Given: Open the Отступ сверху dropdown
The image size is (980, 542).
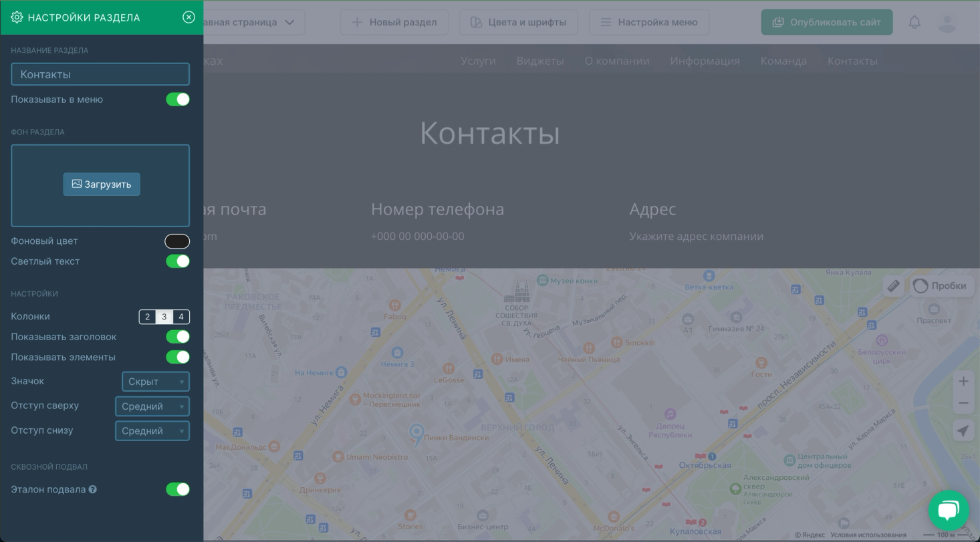Looking at the screenshot, I should coord(152,406).
